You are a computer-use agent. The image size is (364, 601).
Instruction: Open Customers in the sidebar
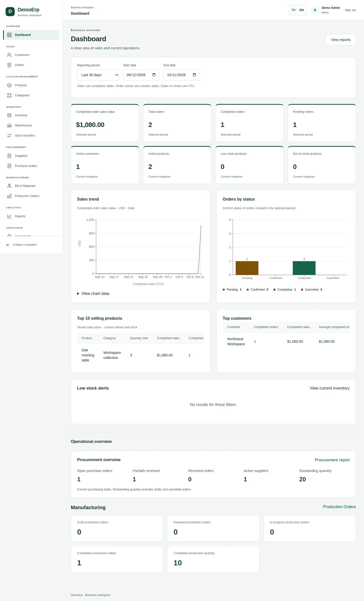(x=31, y=55)
